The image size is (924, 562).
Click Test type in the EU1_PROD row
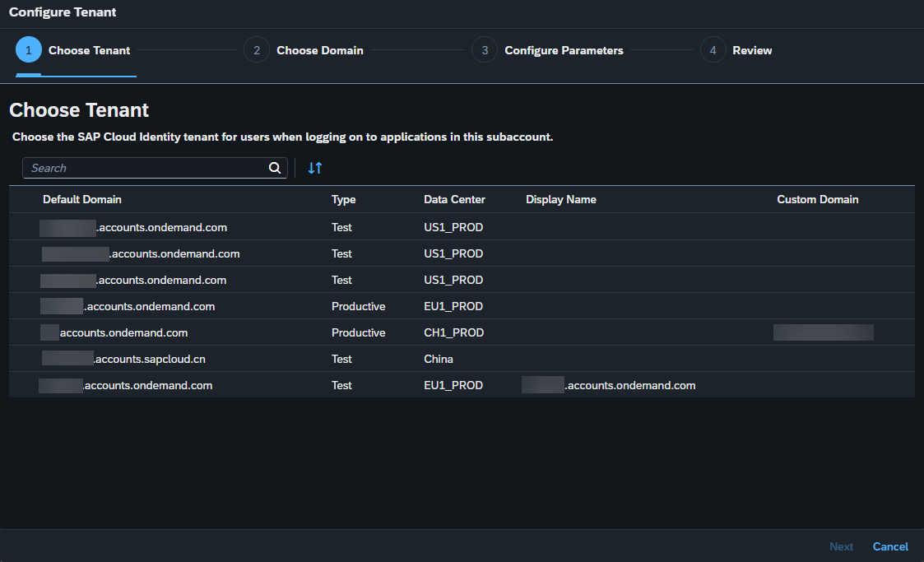(341, 385)
